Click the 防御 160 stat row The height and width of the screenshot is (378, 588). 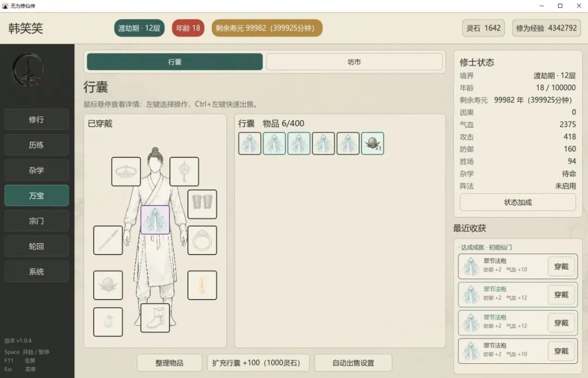[x=518, y=149]
